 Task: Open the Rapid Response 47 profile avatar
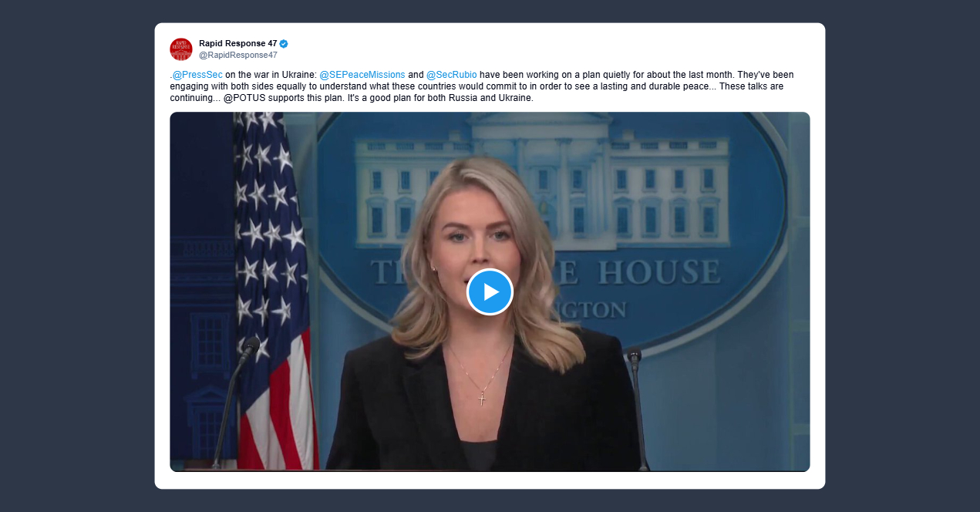tap(181, 49)
